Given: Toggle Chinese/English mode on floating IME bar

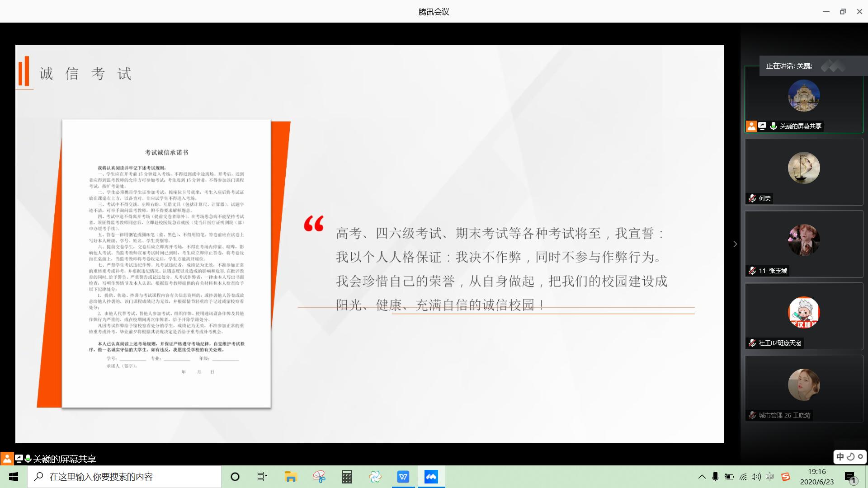Looking at the screenshot, I should [840, 457].
